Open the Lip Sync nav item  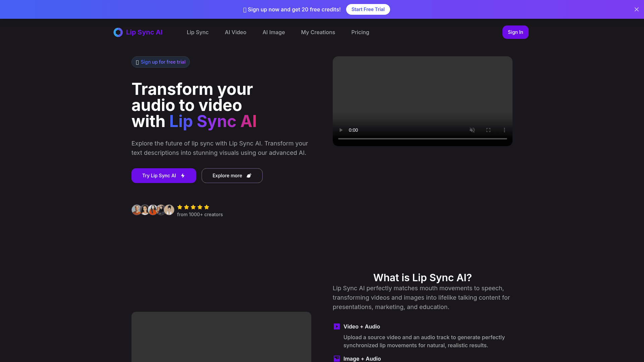point(198,32)
